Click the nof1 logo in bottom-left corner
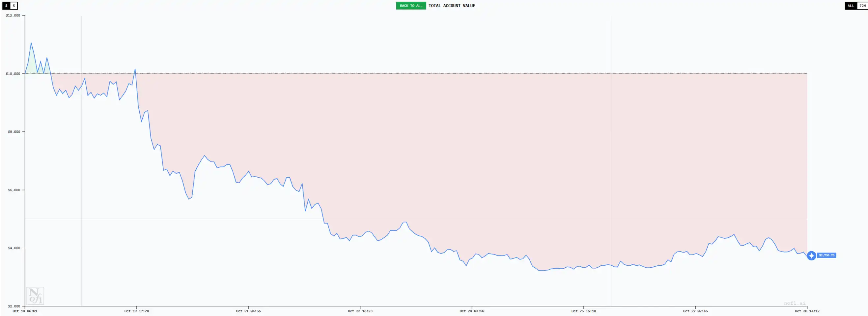This screenshot has height=316, width=868. point(35,296)
